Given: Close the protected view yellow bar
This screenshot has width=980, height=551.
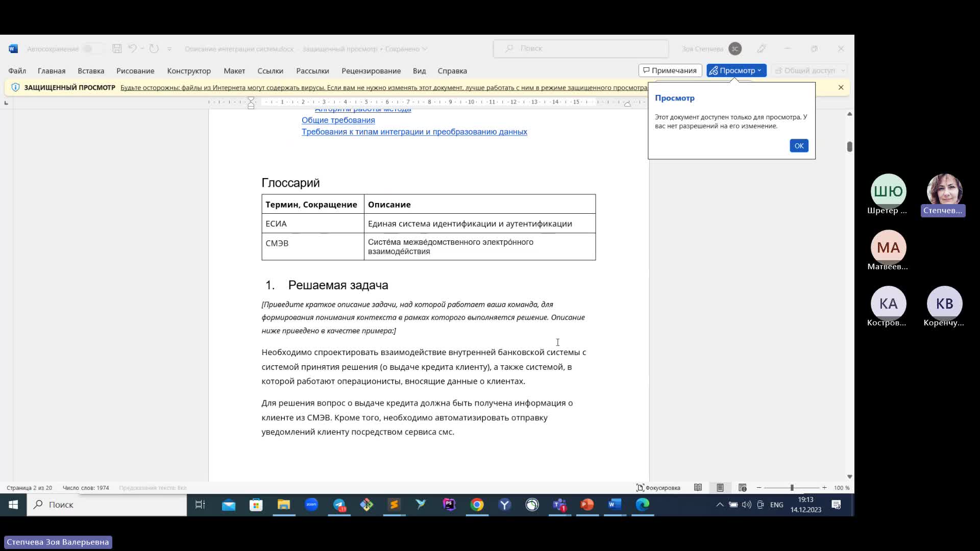Looking at the screenshot, I should 841,87.
